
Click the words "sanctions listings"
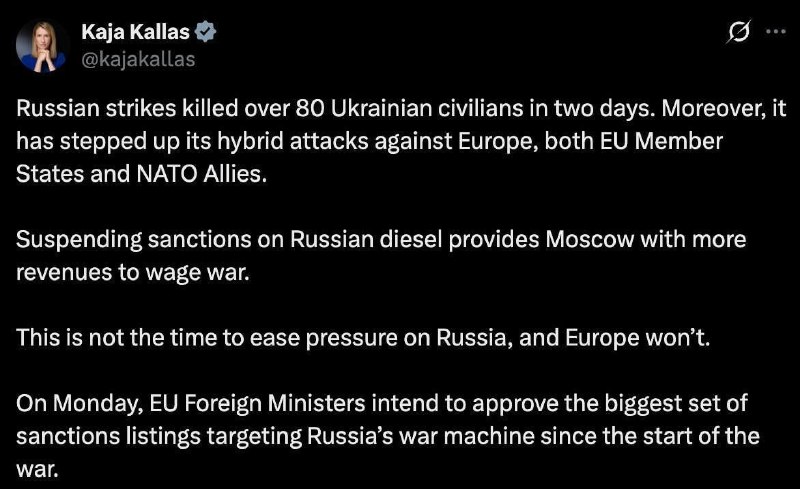(x=108, y=437)
